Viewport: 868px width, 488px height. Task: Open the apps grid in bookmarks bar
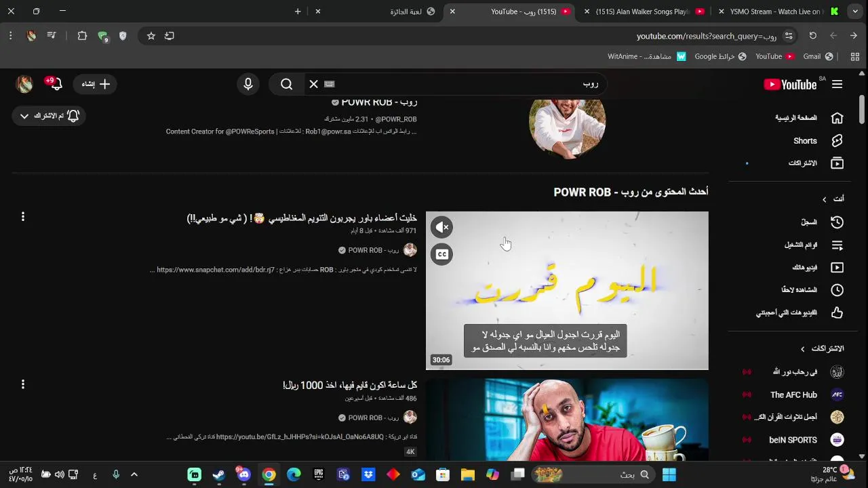coord(855,57)
